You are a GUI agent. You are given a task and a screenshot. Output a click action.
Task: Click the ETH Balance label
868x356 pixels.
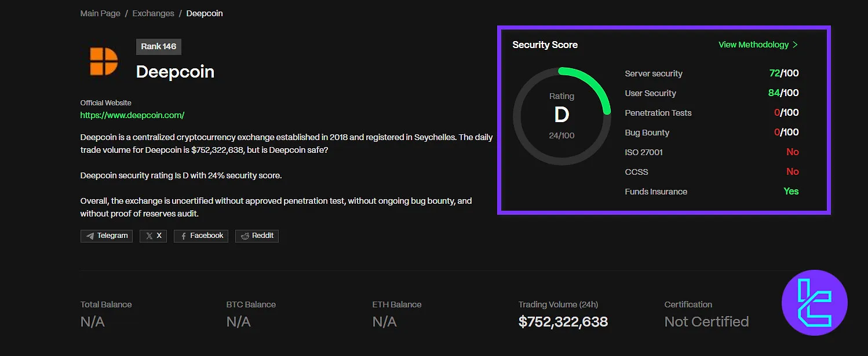397,304
